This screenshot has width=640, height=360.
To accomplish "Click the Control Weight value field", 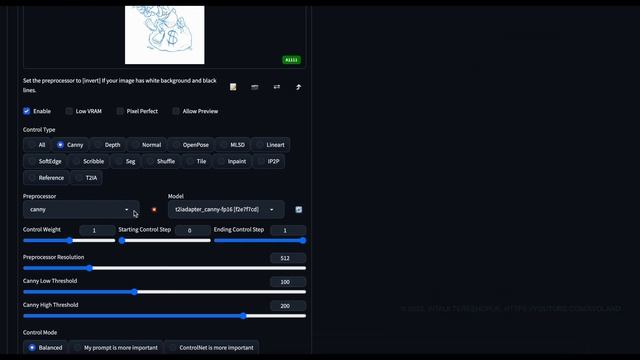I will pos(97,231).
